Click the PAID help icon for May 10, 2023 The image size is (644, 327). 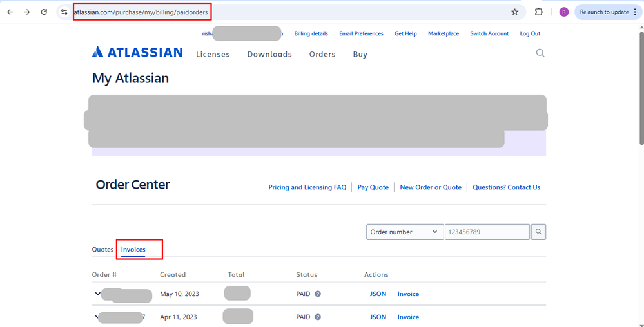317,294
